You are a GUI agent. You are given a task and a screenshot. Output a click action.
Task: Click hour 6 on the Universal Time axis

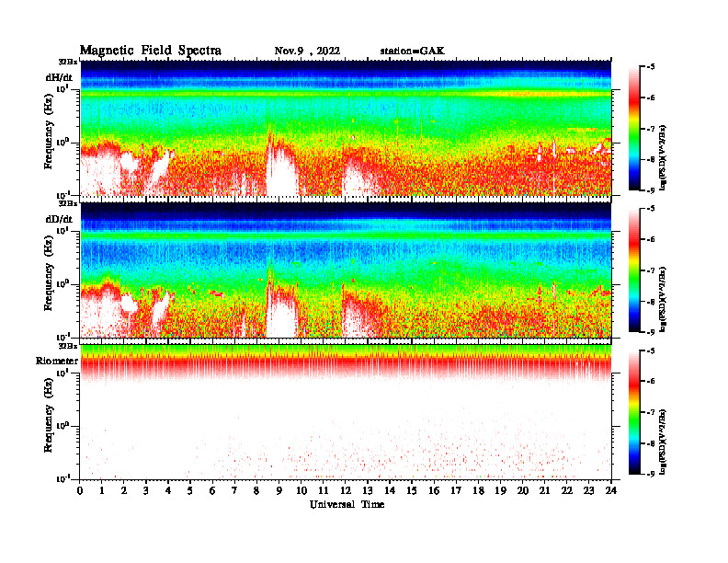coord(212,490)
